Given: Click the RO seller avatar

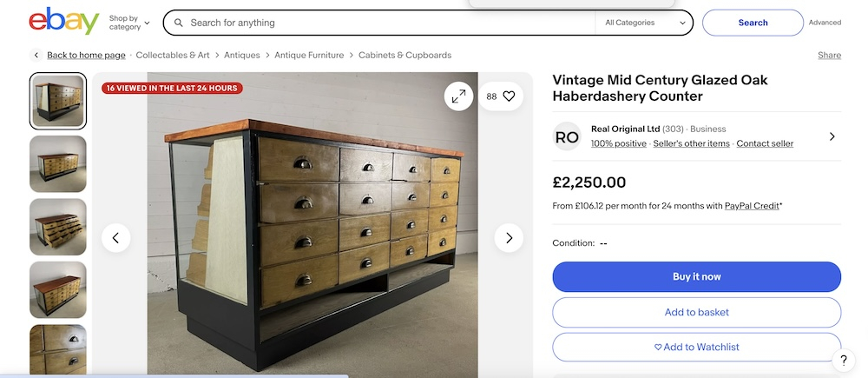Looking at the screenshot, I should [x=567, y=136].
